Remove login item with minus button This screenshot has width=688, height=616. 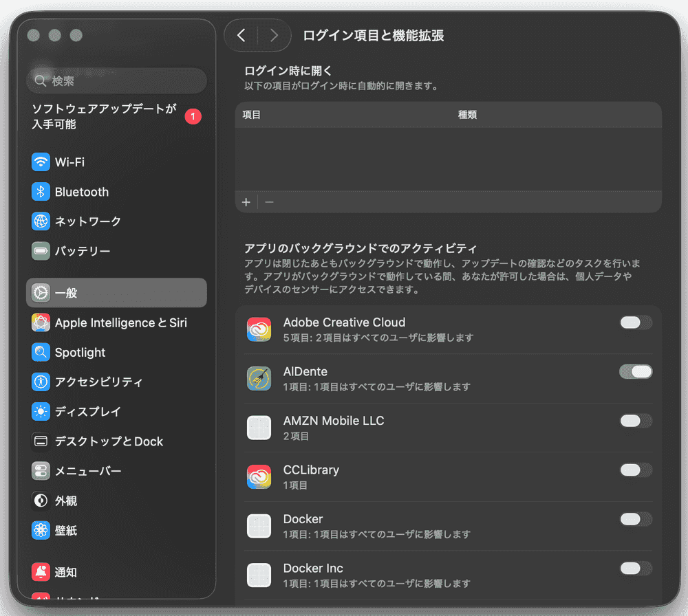click(x=270, y=202)
